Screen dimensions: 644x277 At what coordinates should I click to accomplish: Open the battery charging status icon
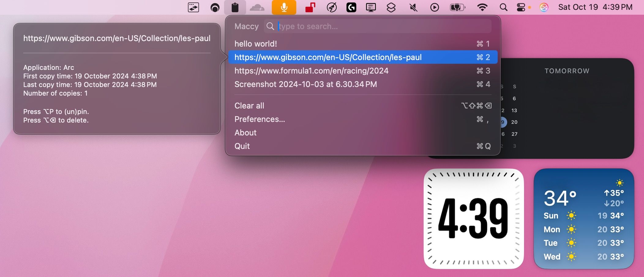[457, 7]
